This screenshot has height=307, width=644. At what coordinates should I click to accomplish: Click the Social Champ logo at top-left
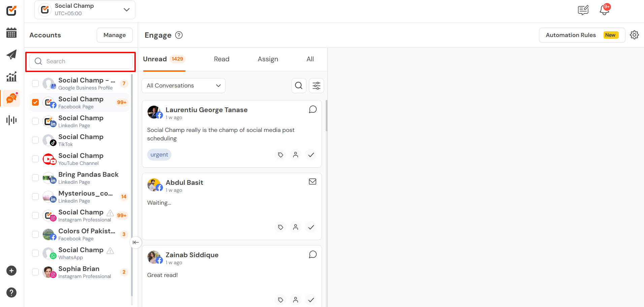11,11
